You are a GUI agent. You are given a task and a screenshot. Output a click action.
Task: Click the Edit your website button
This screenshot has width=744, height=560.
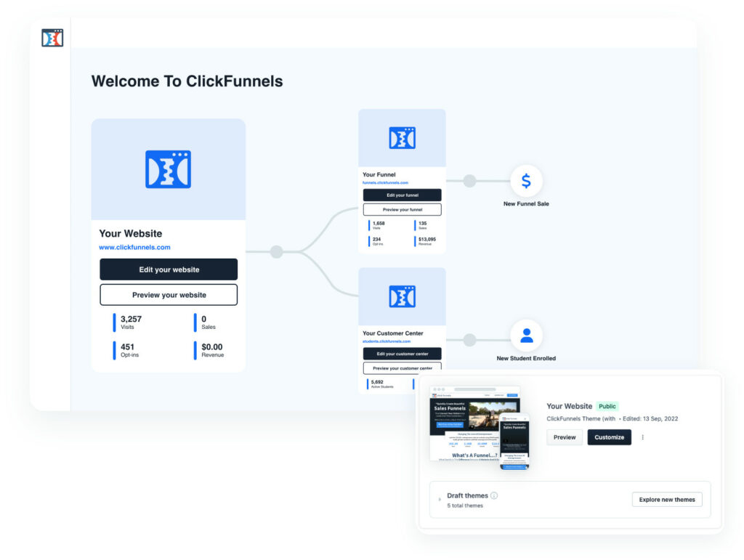169,269
